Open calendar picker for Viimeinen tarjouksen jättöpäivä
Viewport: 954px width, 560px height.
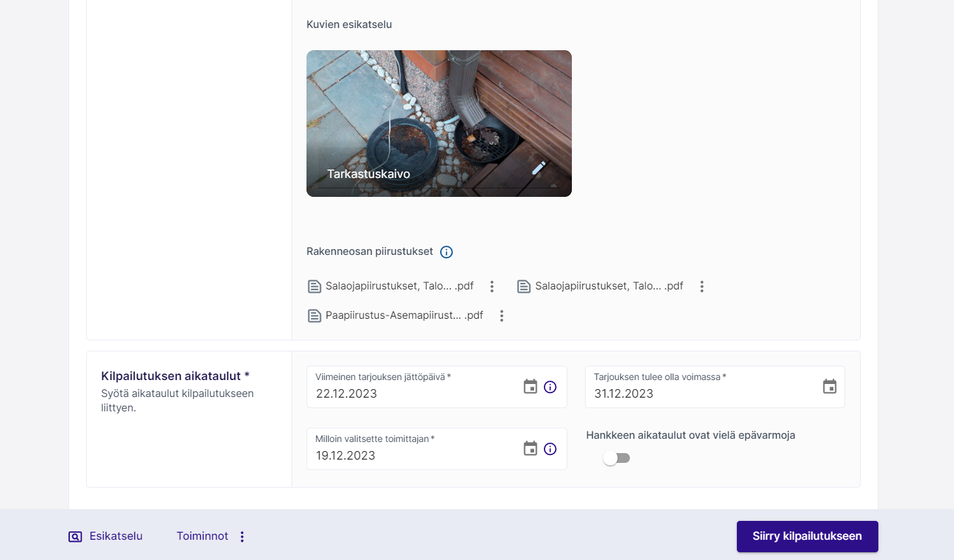tap(530, 387)
